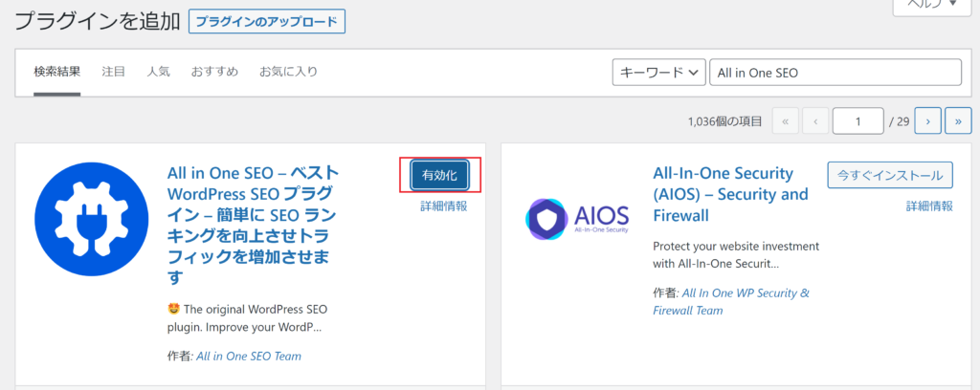Jump to last results page arrow
980x390 pixels.
click(958, 121)
